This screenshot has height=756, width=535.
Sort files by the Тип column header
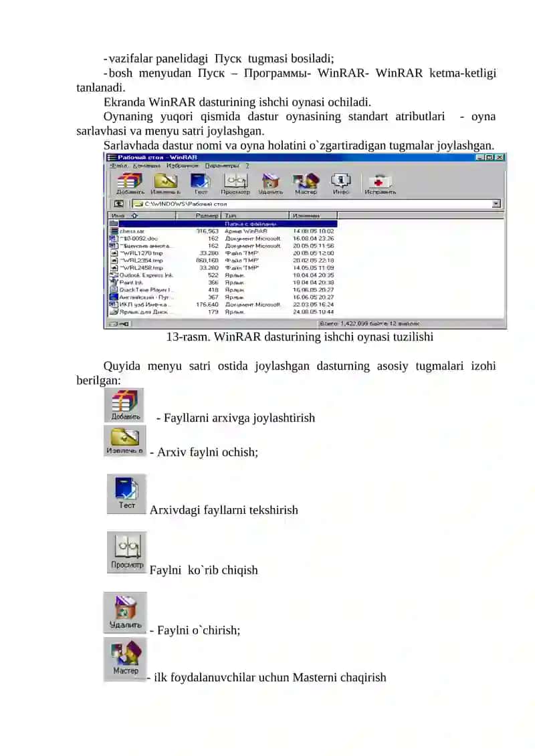pyautogui.click(x=255, y=215)
